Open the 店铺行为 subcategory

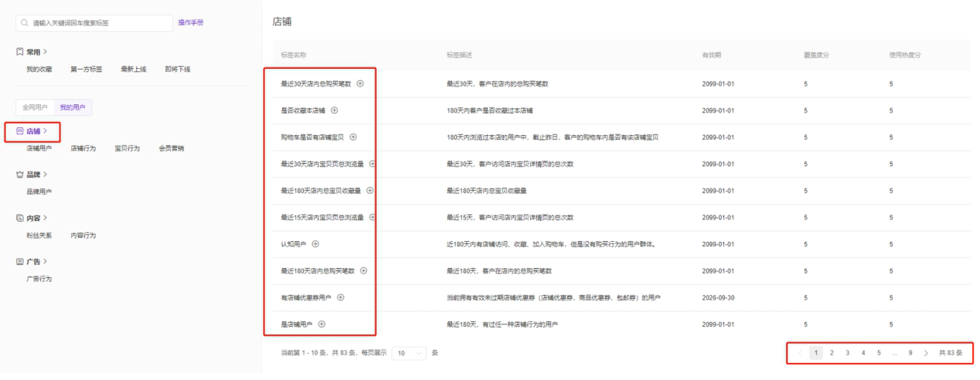[83, 148]
